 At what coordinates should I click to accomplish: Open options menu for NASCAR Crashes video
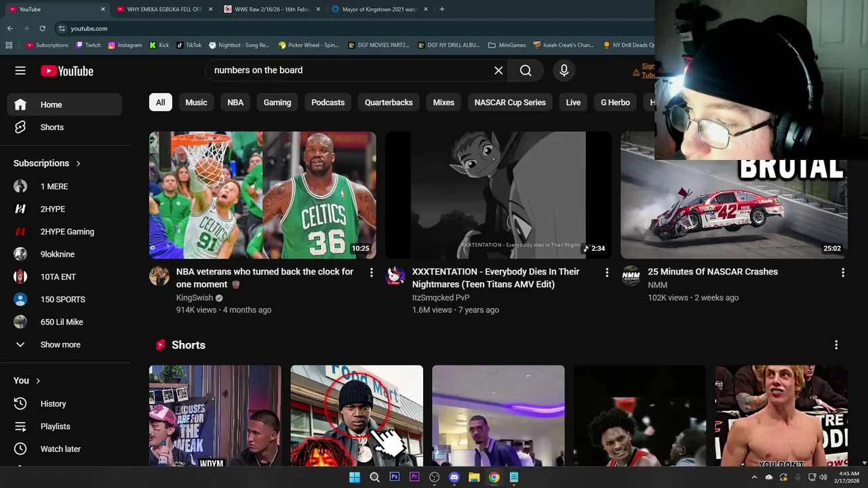[x=843, y=272]
